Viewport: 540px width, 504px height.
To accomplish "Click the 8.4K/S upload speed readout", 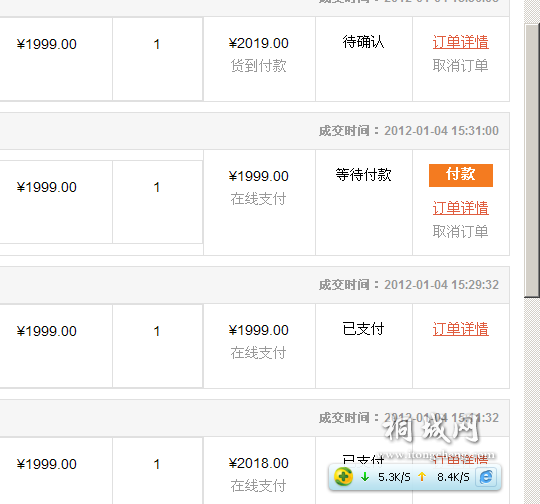I will (453, 477).
